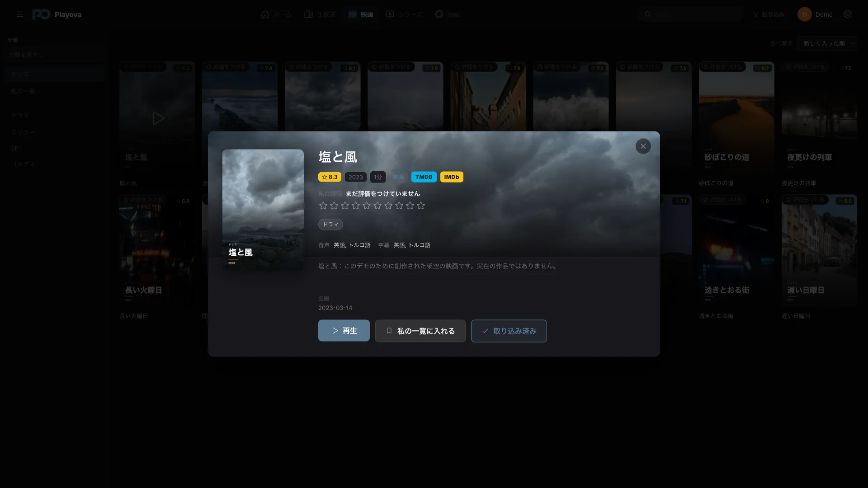Click 評価をつける on 砂ぼこりの道 card
Screen dimensions: 868x488
(x=722, y=67)
